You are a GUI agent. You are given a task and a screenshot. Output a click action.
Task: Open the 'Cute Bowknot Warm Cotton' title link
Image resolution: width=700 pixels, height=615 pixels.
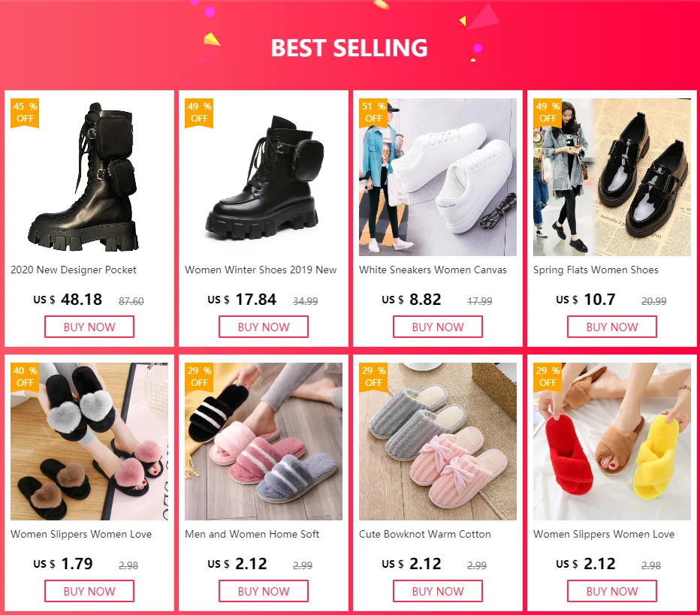[x=425, y=534]
